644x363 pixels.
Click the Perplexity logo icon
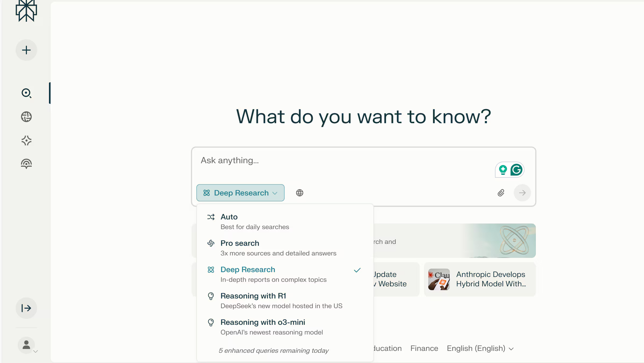pyautogui.click(x=26, y=11)
